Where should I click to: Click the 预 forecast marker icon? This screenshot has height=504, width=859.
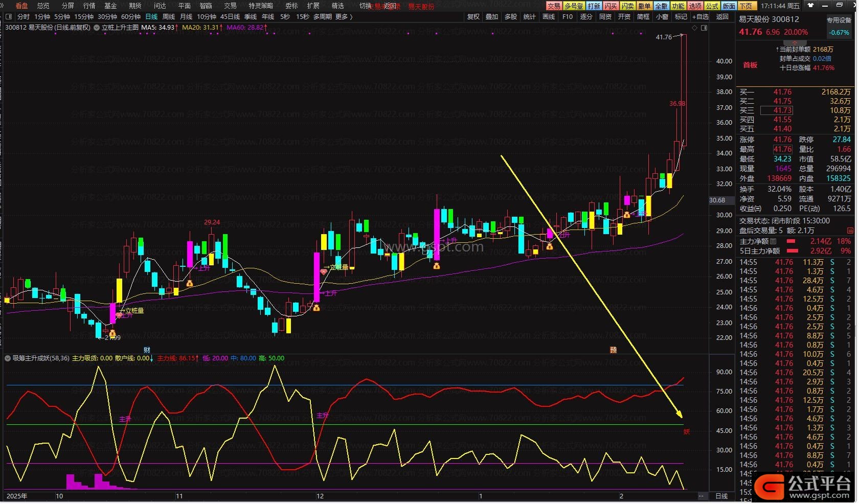click(x=613, y=350)
